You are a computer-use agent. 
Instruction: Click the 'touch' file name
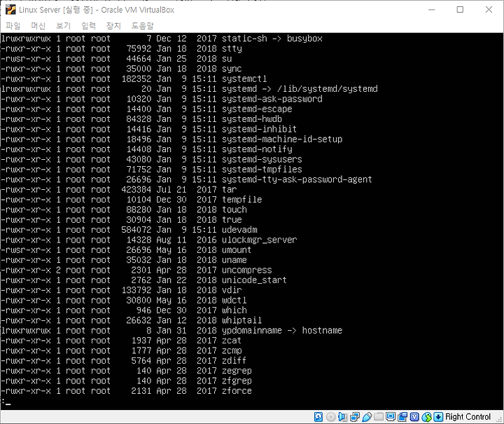234,210
